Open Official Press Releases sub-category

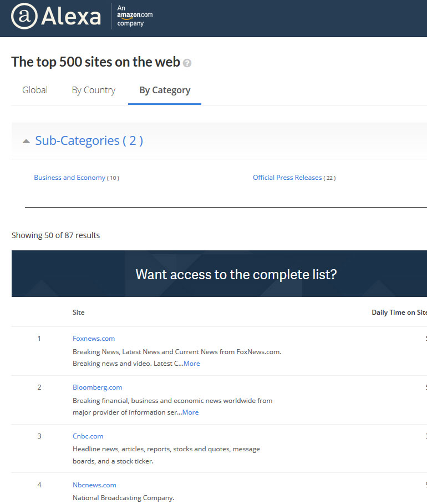[x=287, y=178]
